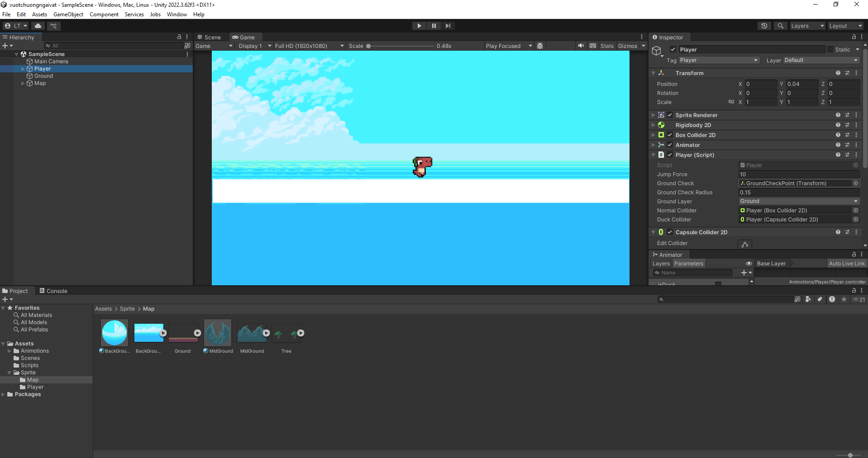Image resolution: width=868 pixels, height=458 pixels.
Task: Click the Edit Collider button icon
Action: 744,244
